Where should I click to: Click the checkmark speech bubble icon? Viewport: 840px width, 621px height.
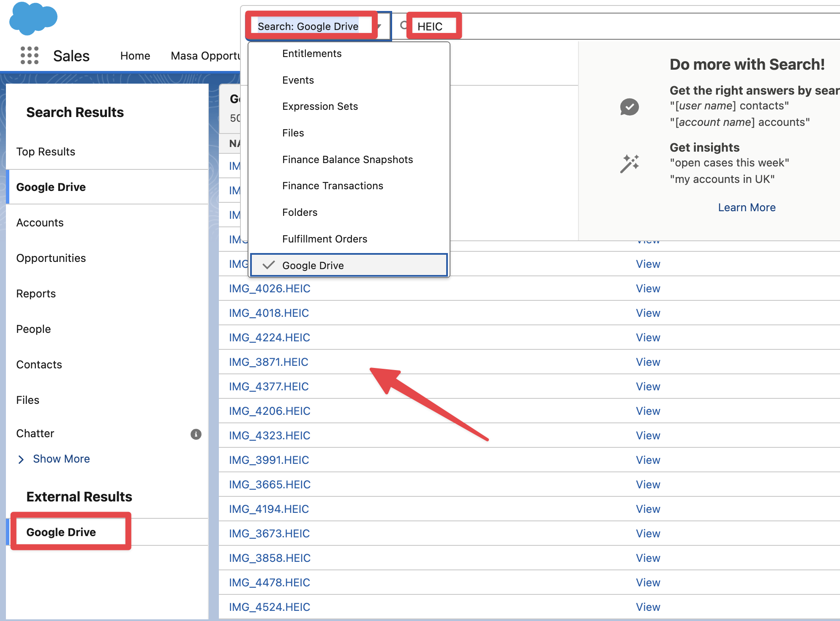pos(629,107)
